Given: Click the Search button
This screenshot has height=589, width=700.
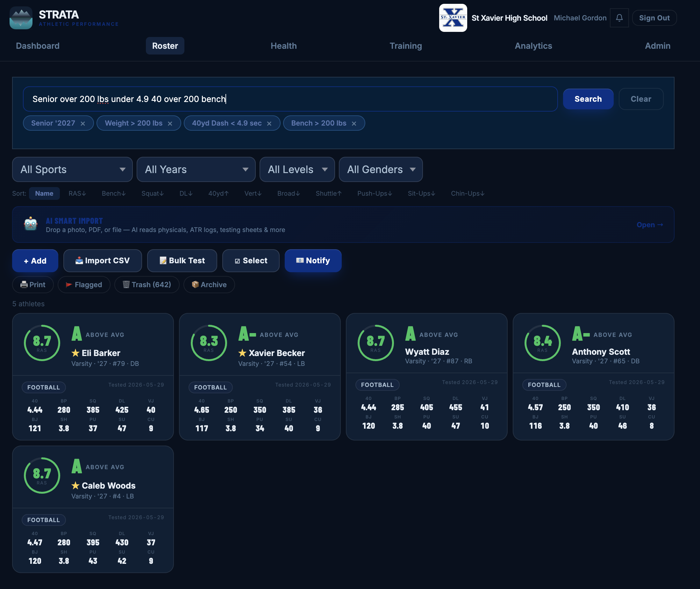Looking at the screenshot, I should (x=588, y=99).
